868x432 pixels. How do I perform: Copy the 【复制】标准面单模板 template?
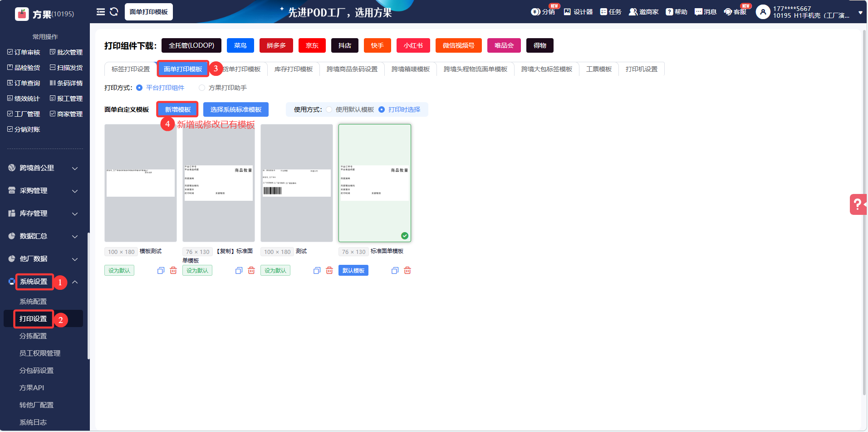239,271
